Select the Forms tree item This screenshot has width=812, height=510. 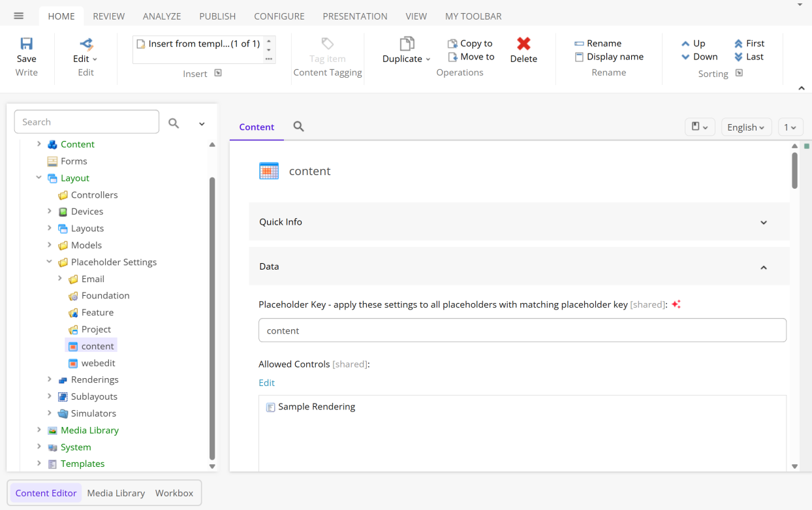74,161
